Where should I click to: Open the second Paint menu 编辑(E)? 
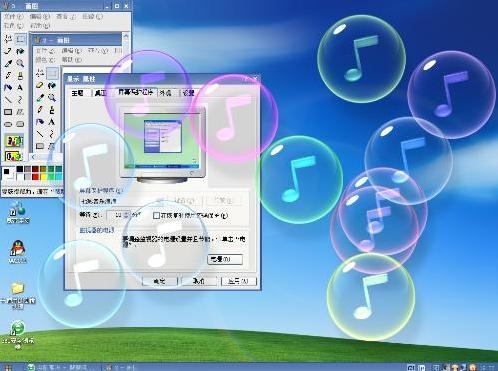[x=39, y=16]
